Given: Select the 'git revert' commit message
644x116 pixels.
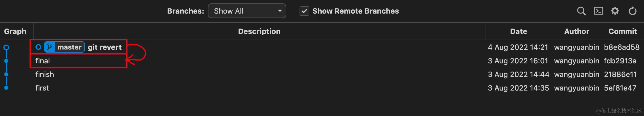Looking at the screenshot, I should click(x=105, y=47).
